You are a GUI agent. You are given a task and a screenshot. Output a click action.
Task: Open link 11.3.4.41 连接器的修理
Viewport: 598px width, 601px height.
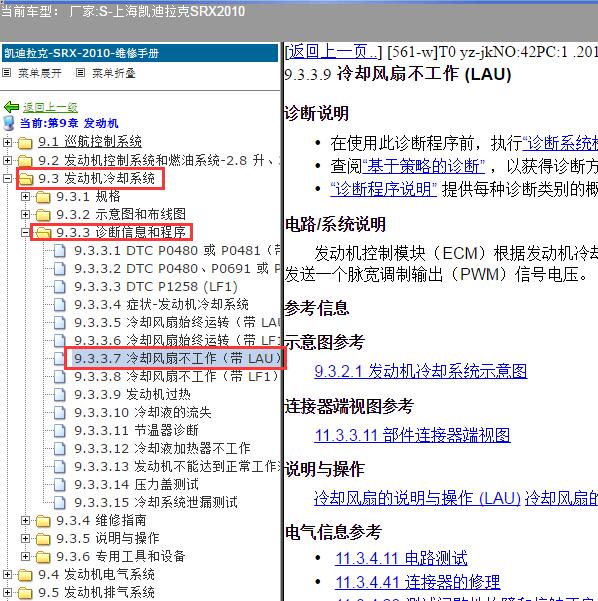click(418, 582)
